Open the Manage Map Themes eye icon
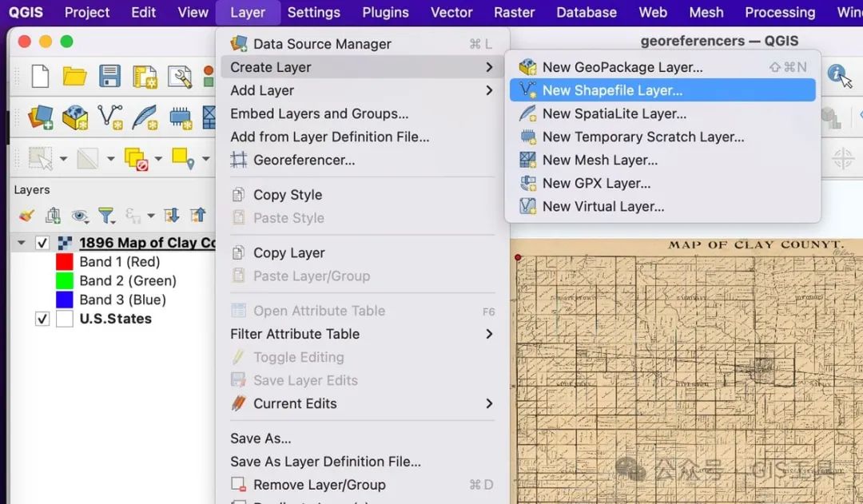Screen dimensions: 863x504 80,216
